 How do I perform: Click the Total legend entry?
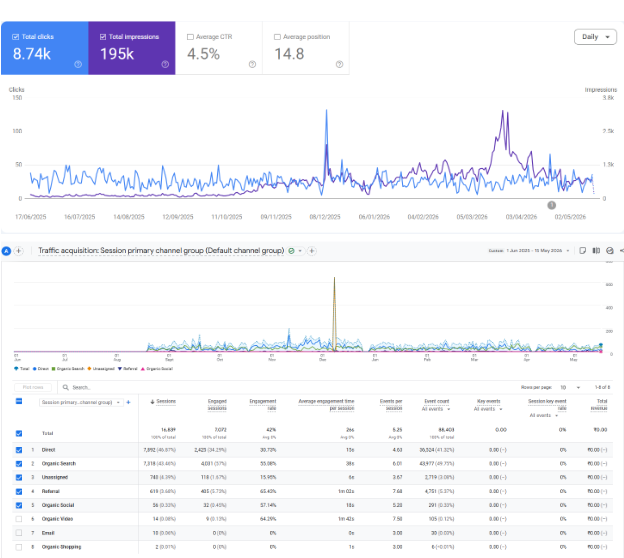[21, 369]
